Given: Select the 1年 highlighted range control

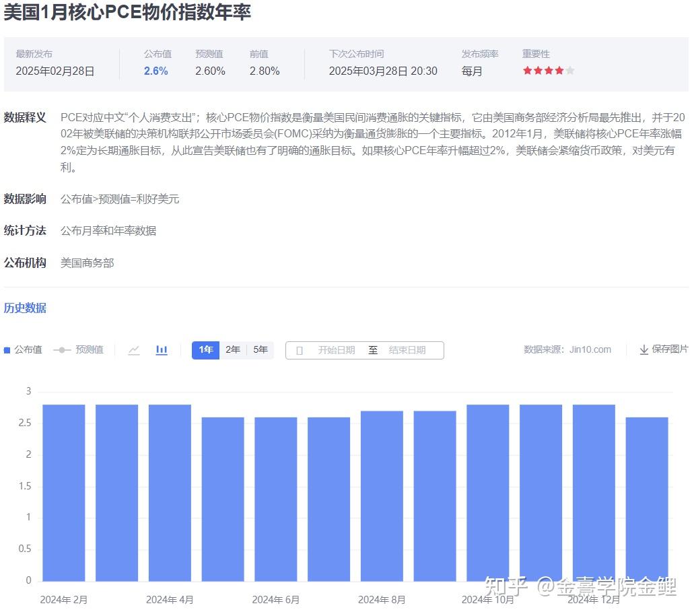Looking at the screenshot, I should pyautogui.click(x=206, y=349).
